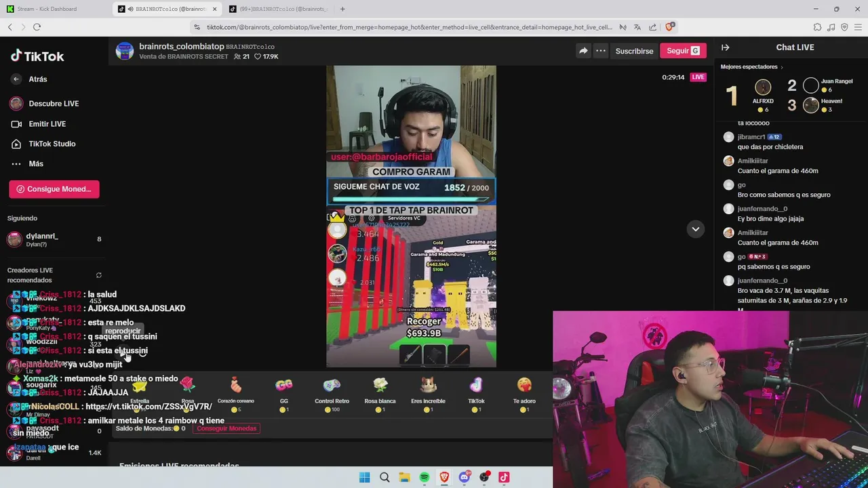Click the down chevron beside the video
Screen dimensions: 868x488
pyautogui.click(x=695, y=229)
